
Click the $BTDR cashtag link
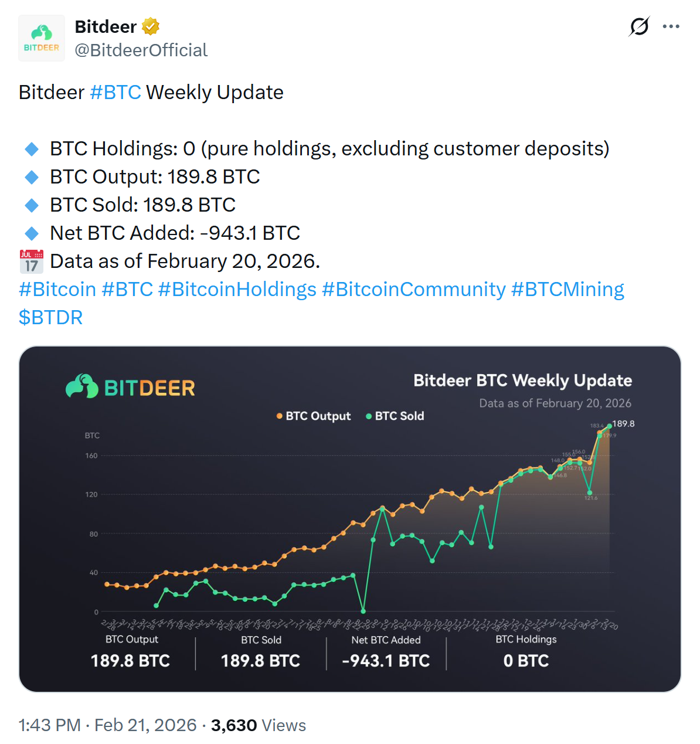50,317
